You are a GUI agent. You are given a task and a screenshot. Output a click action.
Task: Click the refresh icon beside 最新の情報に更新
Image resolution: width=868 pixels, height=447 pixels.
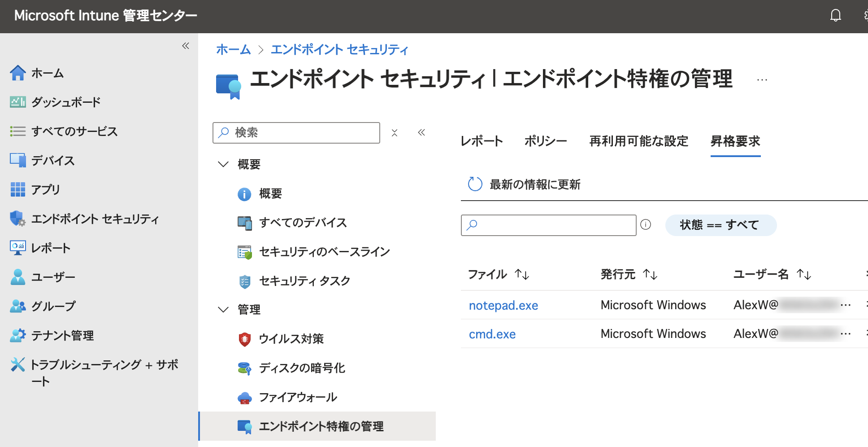[475, 184]
